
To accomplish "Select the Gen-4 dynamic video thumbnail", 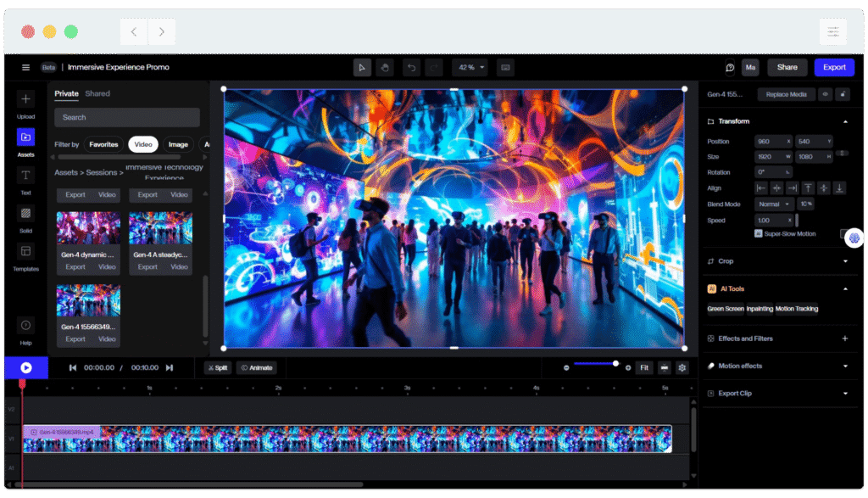I will click(87, 227).
